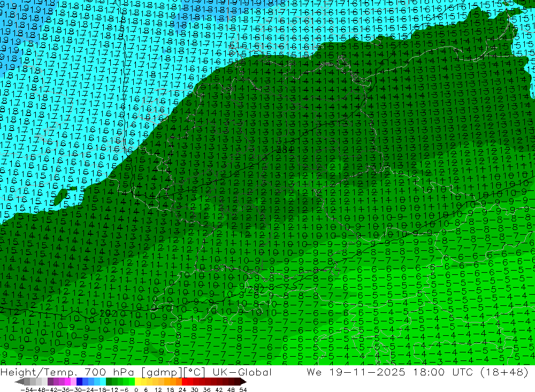
Task: Click the dark maroon right arrow of color scale
Action: 243,382
